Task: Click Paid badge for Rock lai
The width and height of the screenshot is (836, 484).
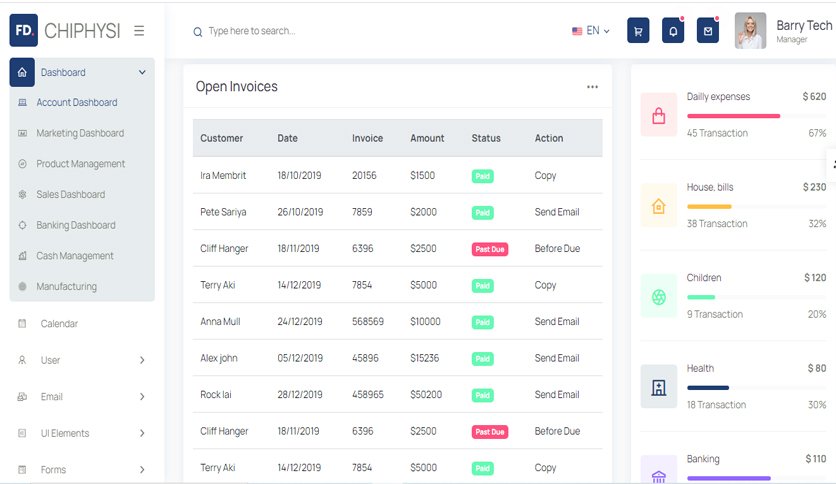Action: click(483, 396)
